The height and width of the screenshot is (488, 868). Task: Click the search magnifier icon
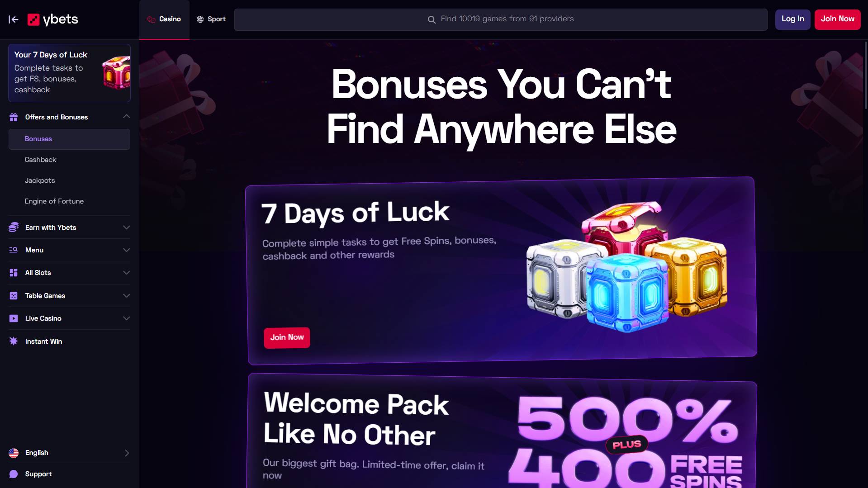(x=432, y=19)
